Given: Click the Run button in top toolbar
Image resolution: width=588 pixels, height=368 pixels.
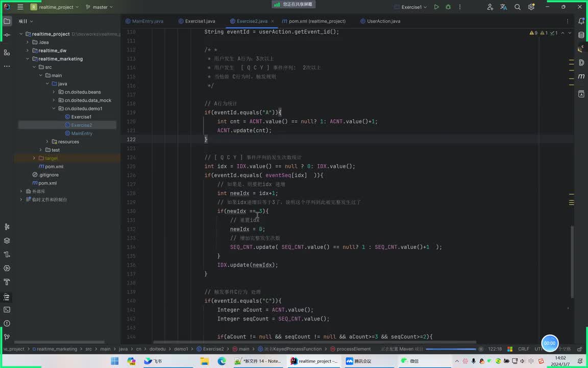Looking at the screenshot, I should tap(436, 7).
